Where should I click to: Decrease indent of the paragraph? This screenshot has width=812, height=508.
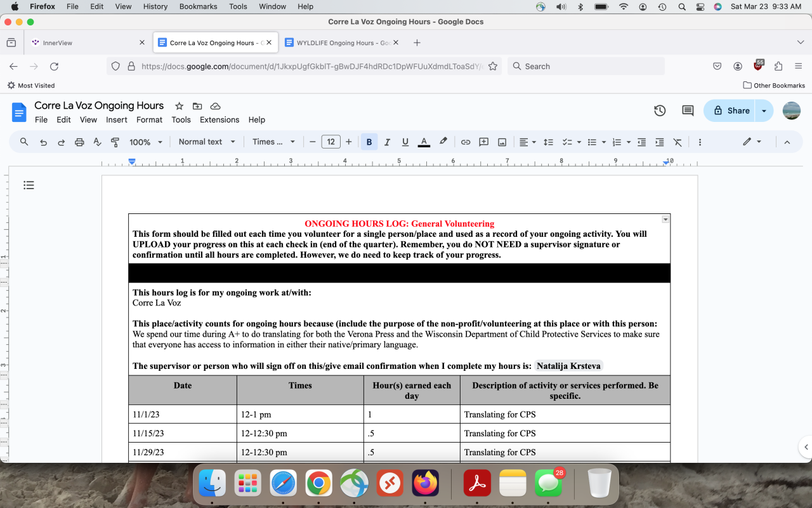[x=641, y=142]
